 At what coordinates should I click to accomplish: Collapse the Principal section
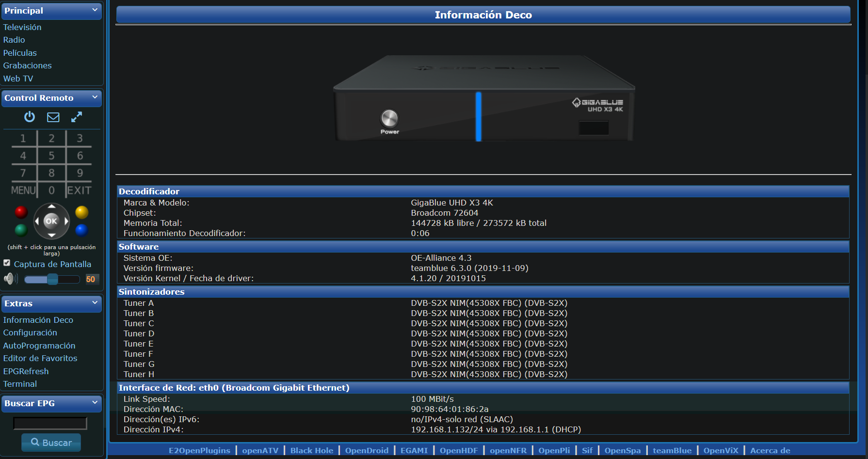[x=95, y=10]
